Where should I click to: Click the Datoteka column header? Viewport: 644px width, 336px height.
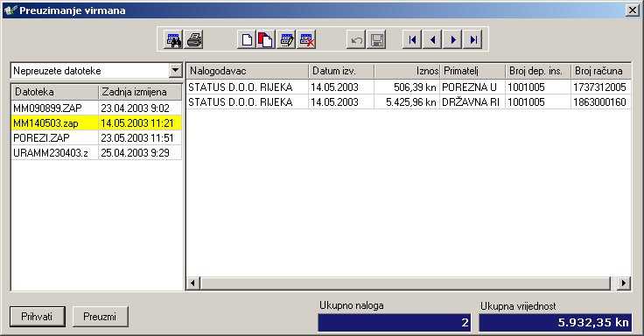click(x=54, y=92)
